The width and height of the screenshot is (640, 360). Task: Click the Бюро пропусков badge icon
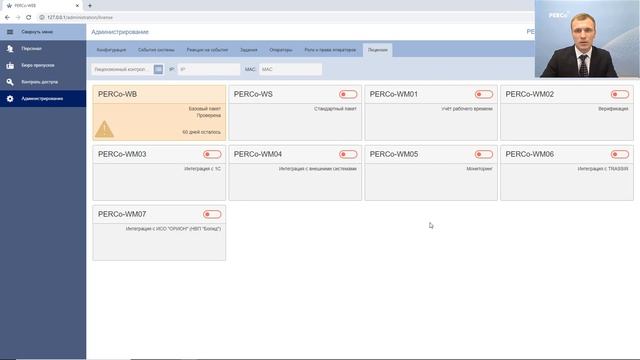pyautogui.click(x=10, y=65)
